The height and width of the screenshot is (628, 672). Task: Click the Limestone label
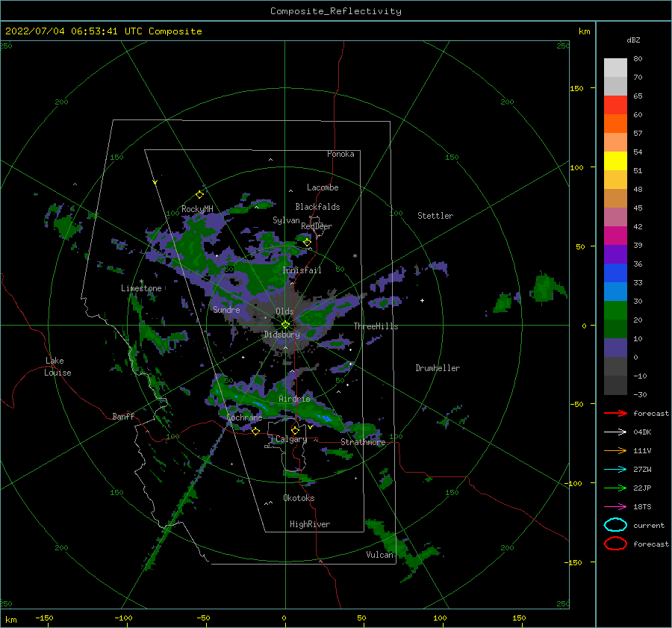141,288
